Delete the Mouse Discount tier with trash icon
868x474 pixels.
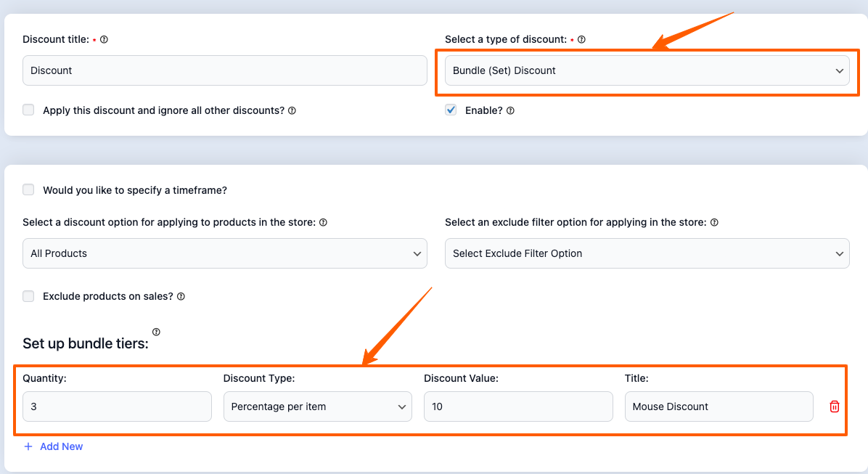[835, 406]
